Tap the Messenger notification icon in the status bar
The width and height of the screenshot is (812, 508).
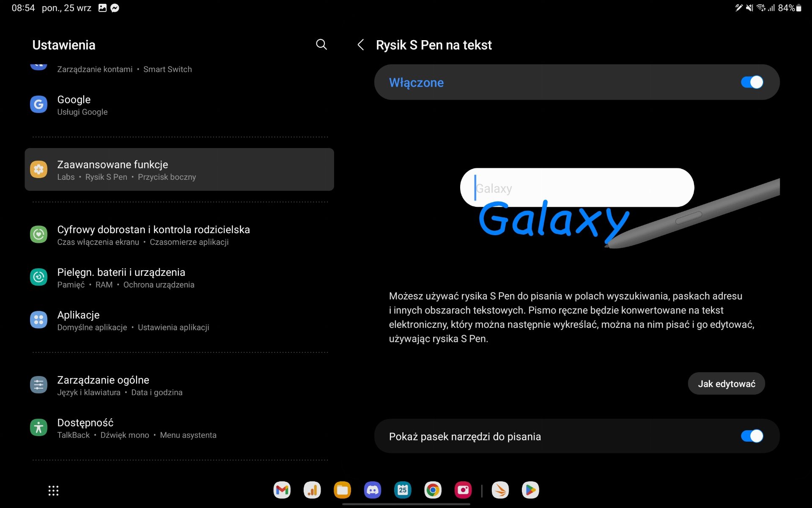pyautogui.click(x=115, y=8)
